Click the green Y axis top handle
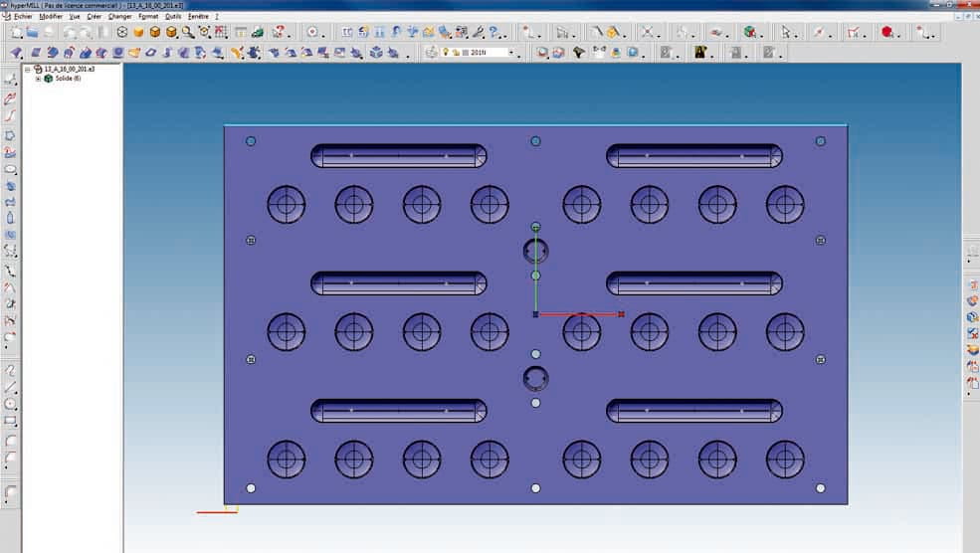This screenshot has height=553, width=980. click(535, 227)
